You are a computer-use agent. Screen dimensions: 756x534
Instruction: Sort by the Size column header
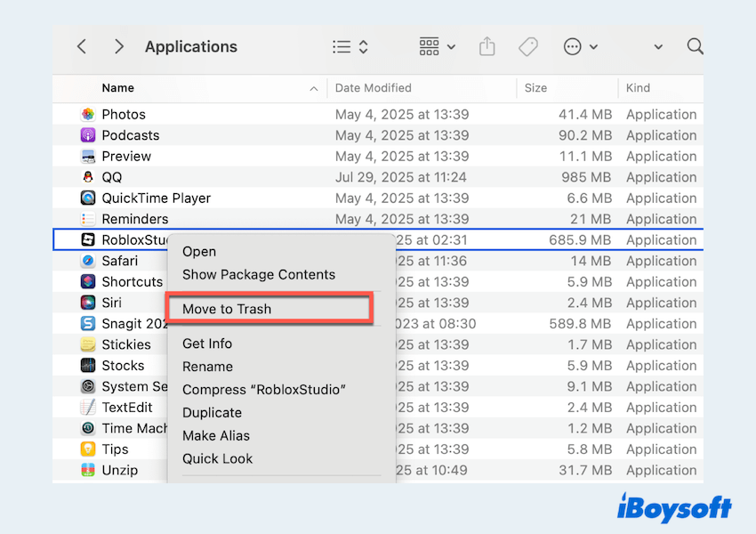point(535,88)
